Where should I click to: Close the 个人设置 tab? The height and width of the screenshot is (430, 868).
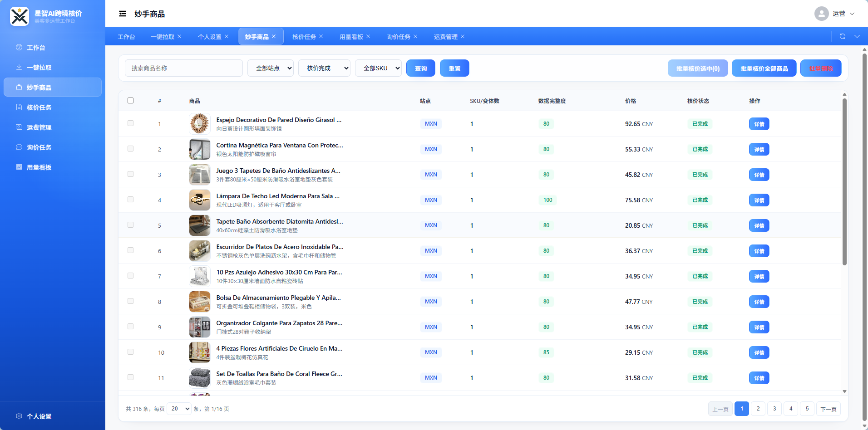pyautogui.click(x=227, y=36)
